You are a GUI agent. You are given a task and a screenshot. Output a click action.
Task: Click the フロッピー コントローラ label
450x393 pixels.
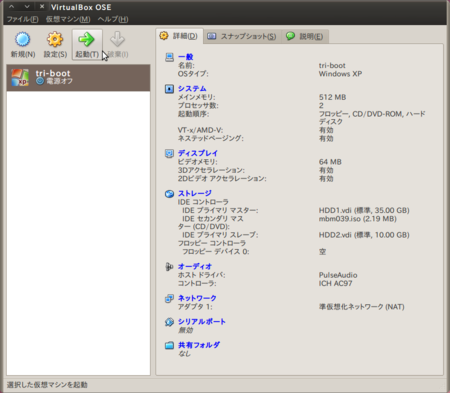pos(212,243)
